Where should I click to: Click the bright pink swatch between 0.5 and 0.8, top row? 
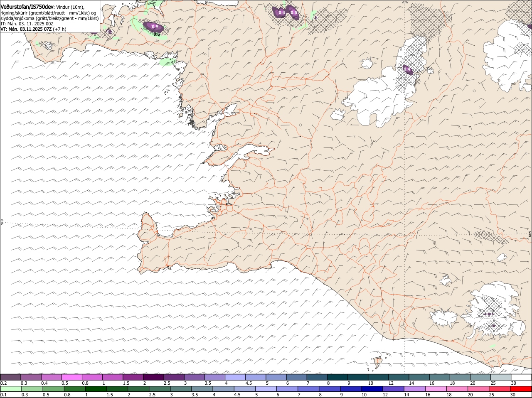coord(71,377)
